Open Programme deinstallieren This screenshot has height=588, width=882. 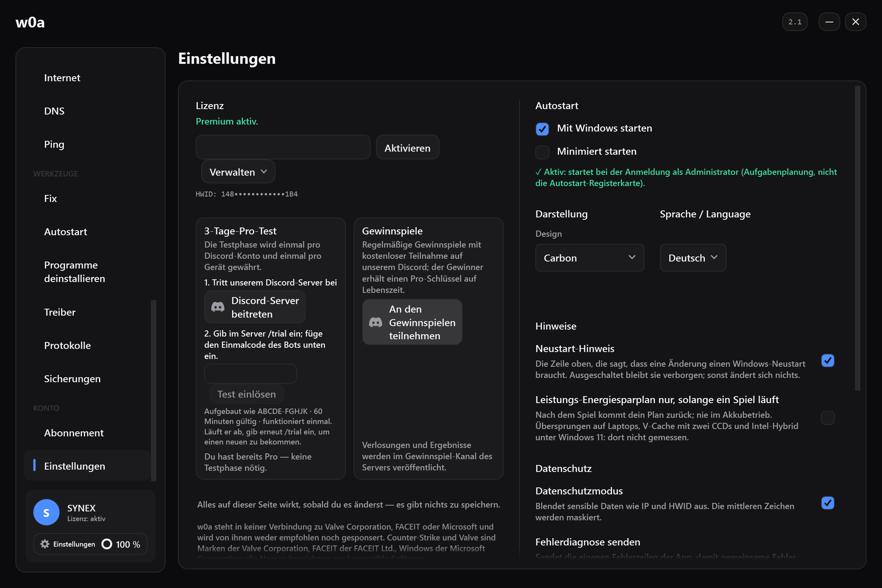click(87, 272)
